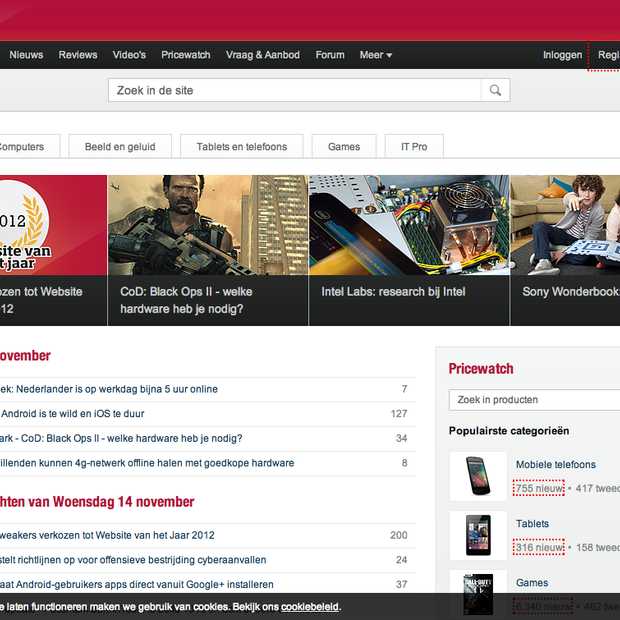Navigate to Video's
Screen dimensions: 620x620
click(x=129, y=55)
